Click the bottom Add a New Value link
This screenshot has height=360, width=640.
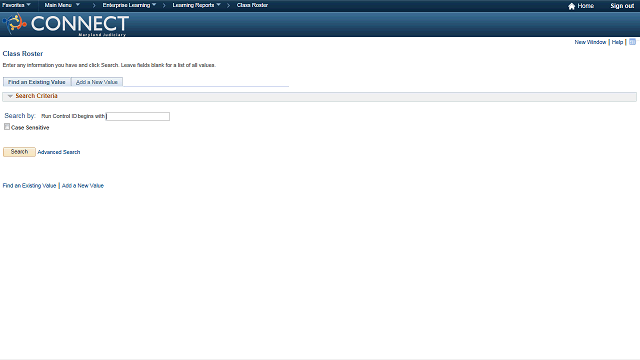point(83,186)
